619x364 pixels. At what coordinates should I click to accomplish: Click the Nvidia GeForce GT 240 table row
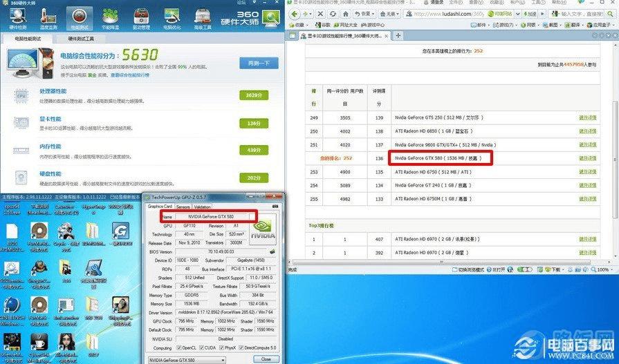tap(452, 185)
